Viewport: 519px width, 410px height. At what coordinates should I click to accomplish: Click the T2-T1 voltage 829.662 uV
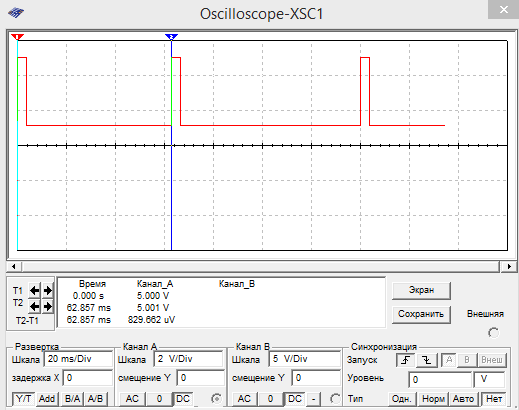[152, 320]
